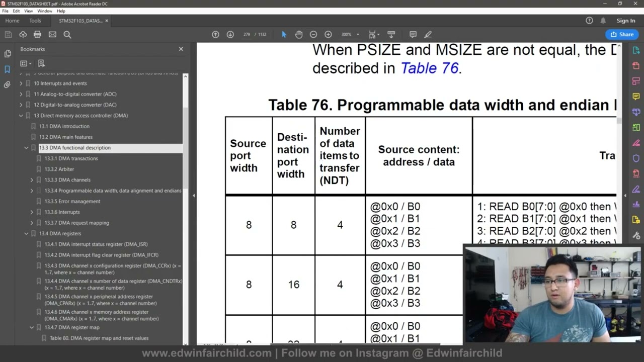
Task: Click the page number input field
Action: click(x=247, y=34)
